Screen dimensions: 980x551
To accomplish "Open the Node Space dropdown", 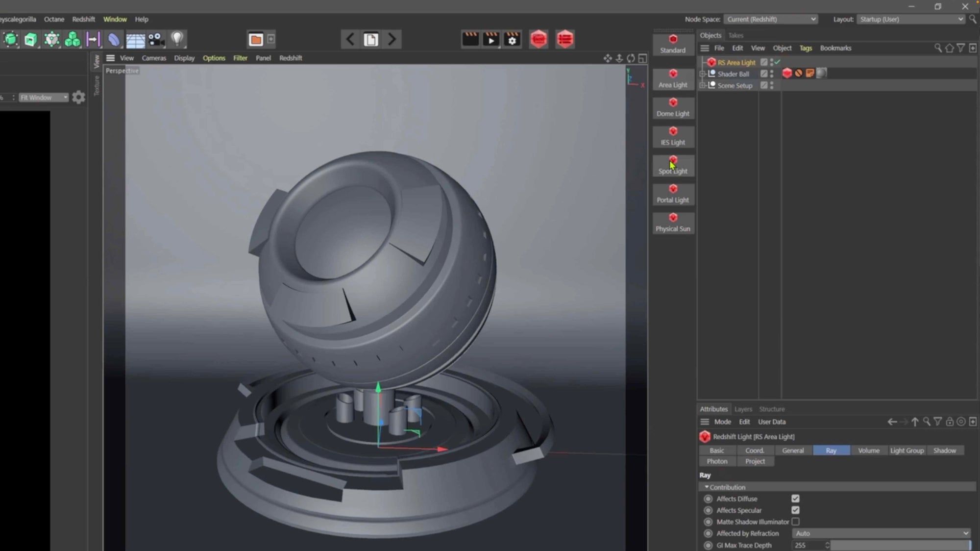I will point(771,19).
